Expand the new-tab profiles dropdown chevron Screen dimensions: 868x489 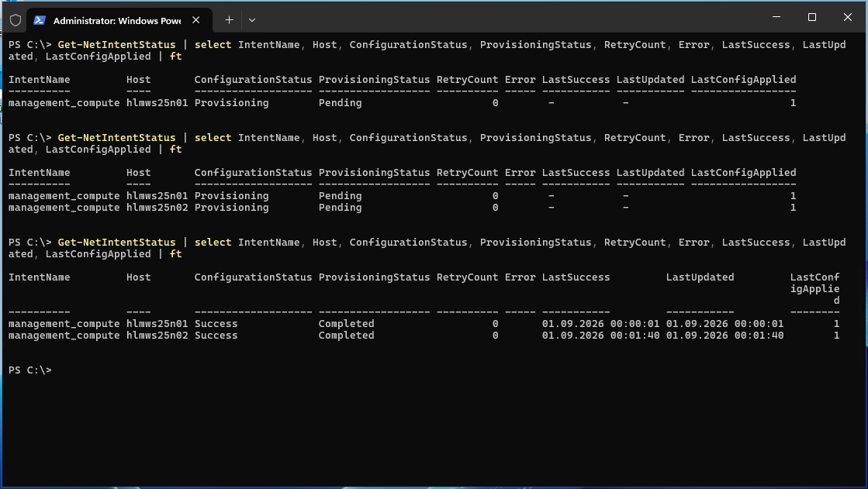[x=252, y=19]
